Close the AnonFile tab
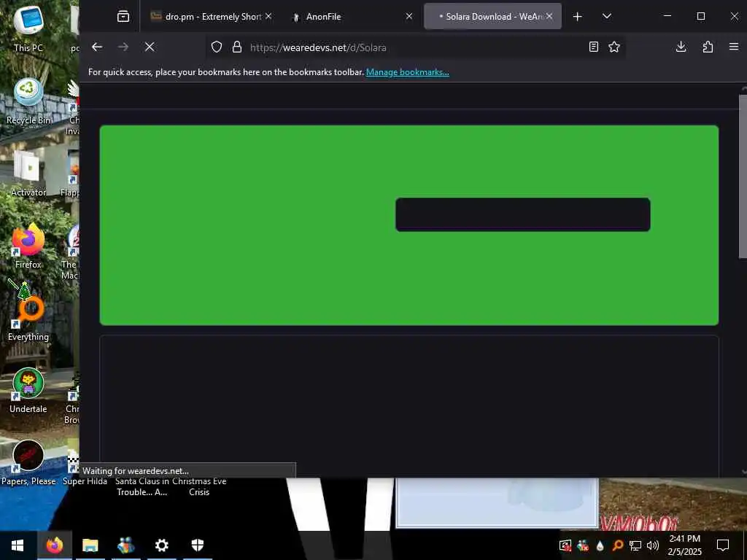Screen dimensions: 747x560 [409, 17]
